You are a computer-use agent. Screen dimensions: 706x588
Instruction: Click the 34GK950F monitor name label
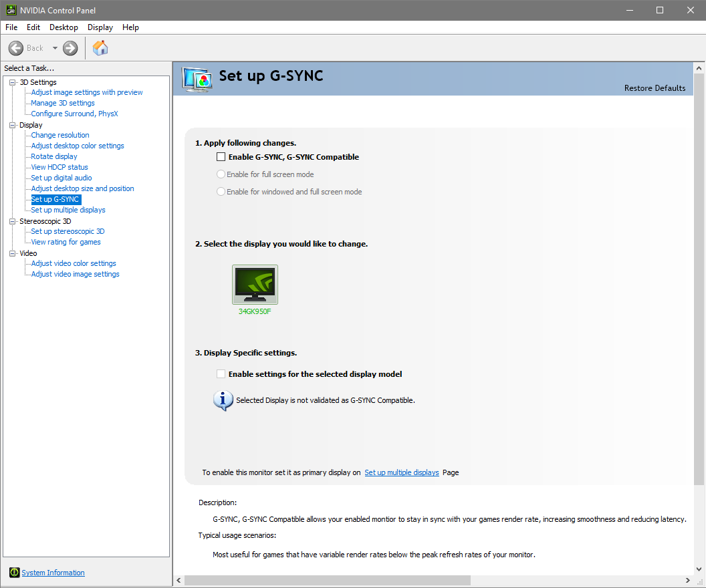coord(255,311)
